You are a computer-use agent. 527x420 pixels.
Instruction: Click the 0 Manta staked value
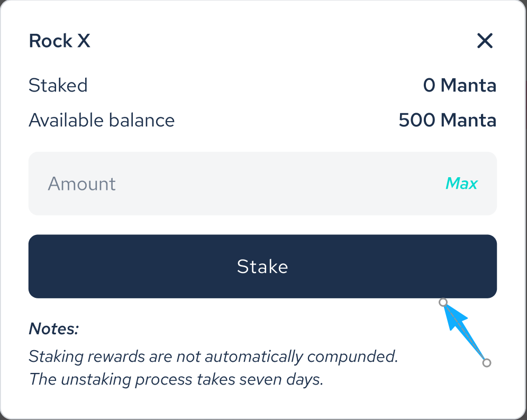(x=459, y=85)
